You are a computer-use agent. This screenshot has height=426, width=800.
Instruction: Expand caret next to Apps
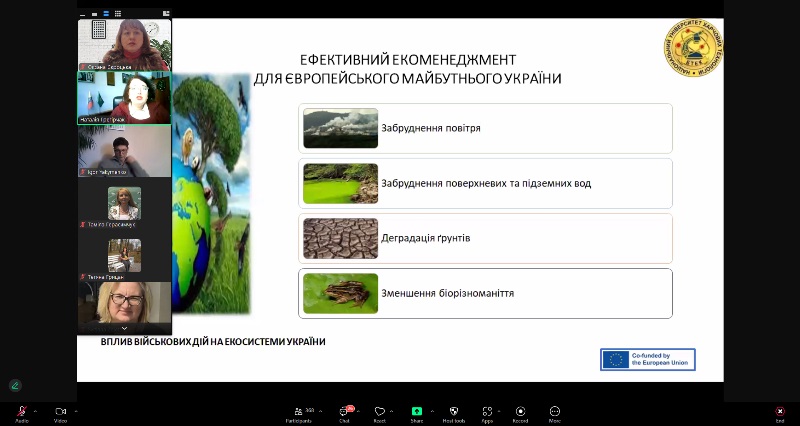(x=498, y=411)
